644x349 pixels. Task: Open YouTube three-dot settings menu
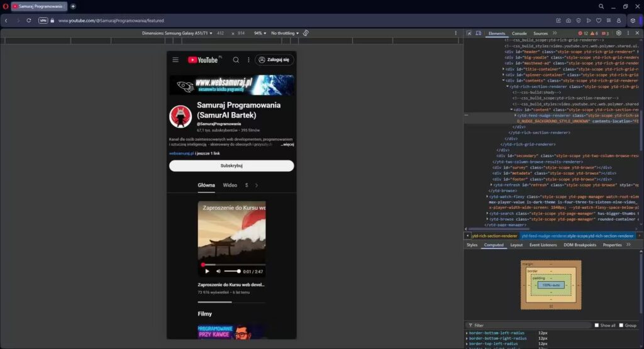(x=248, y=60)
